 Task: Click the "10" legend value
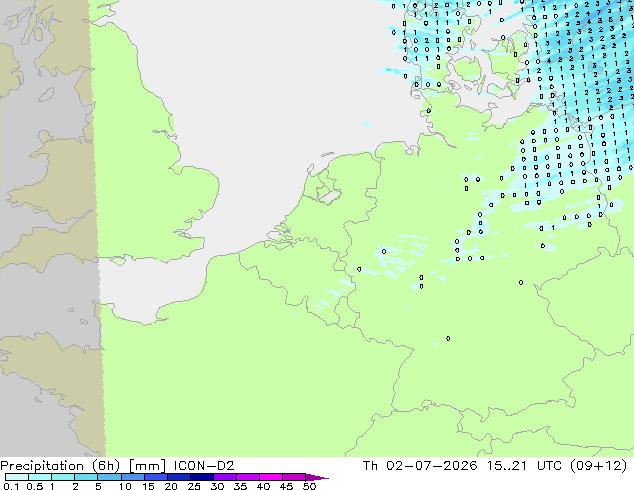(125, 486)
